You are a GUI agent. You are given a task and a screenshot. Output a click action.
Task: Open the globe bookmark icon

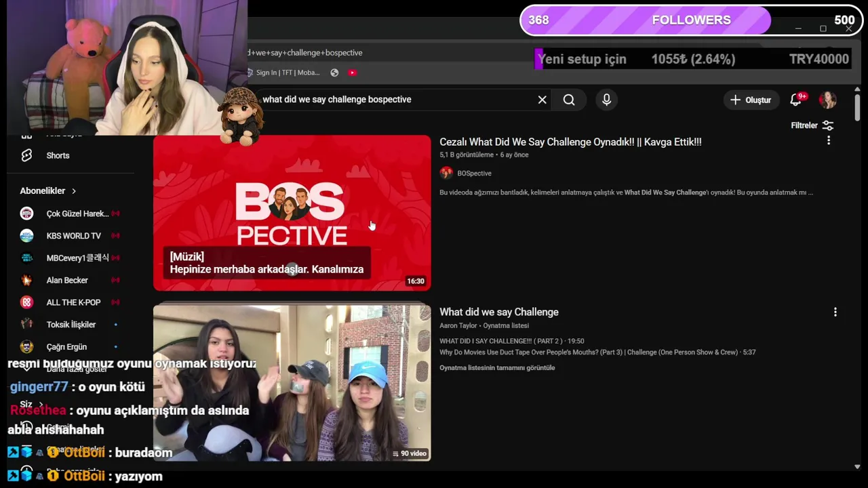click(x=334, y=73)
